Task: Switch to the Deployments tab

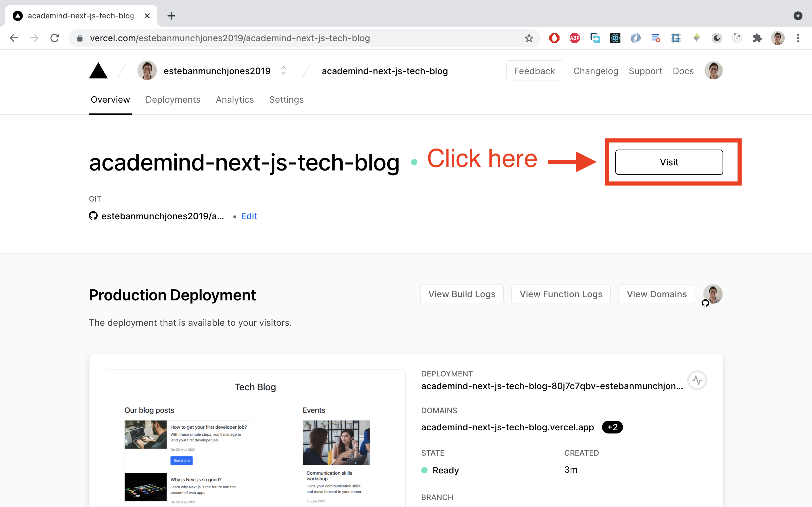Action: pyautogui.click(x=173, y=99)
